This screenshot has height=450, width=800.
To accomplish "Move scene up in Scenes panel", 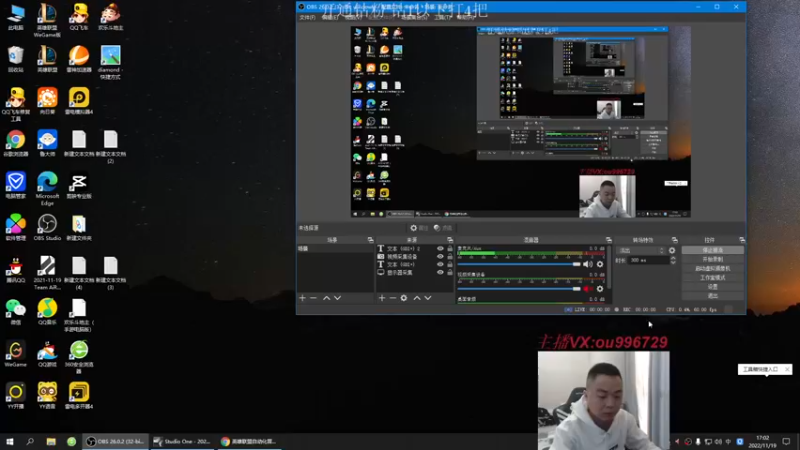I will 327,298.
